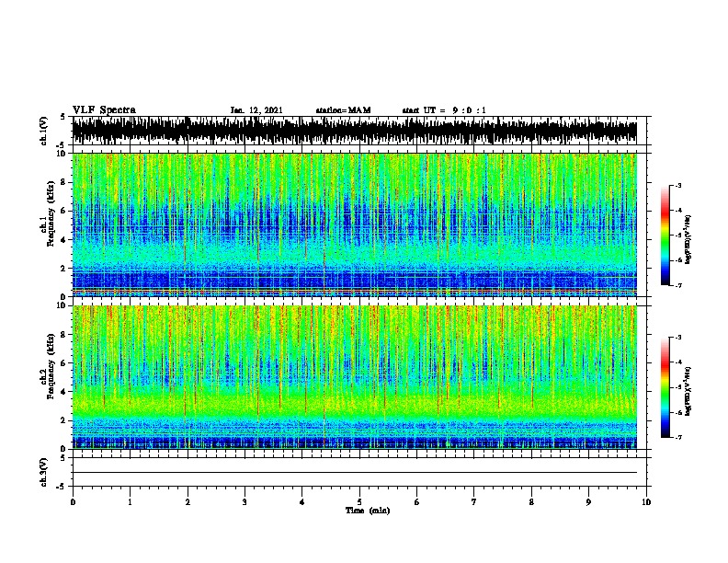The height and width of the screenshot is (563, 728).
Task: Click the "-3" tick on ch.2 colorbar
Action: 677,338
